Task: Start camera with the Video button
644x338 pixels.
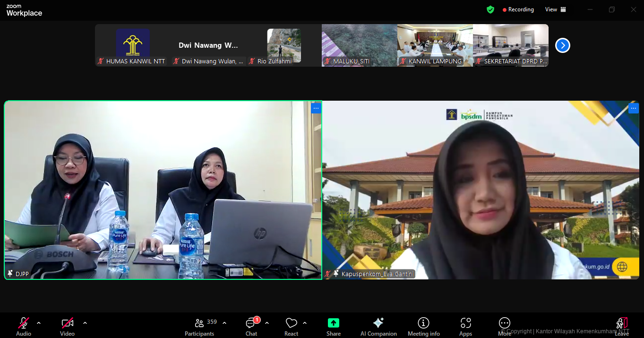Action: pos(67,326)
